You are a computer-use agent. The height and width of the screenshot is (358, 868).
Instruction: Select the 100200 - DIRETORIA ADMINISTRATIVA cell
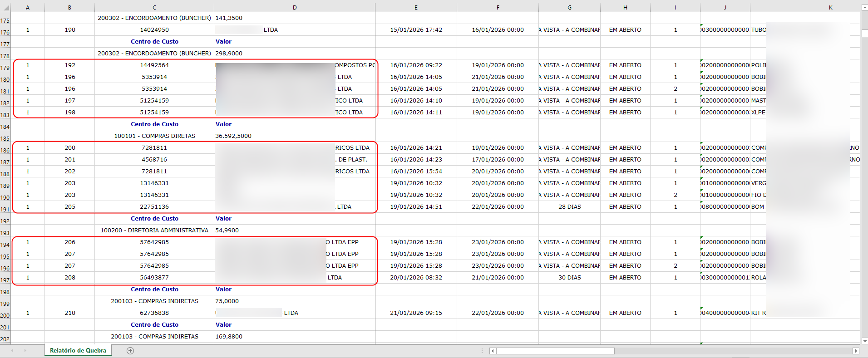154,230
